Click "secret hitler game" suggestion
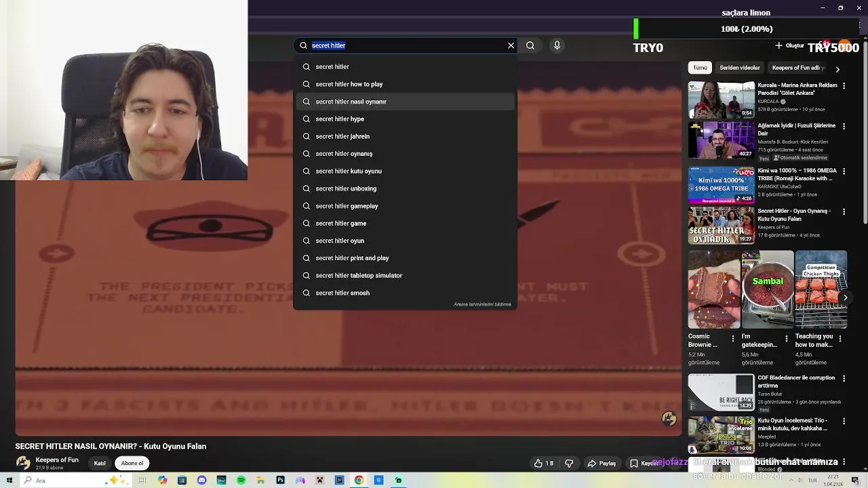Screen dimensions: 868x488 (405, 223)
